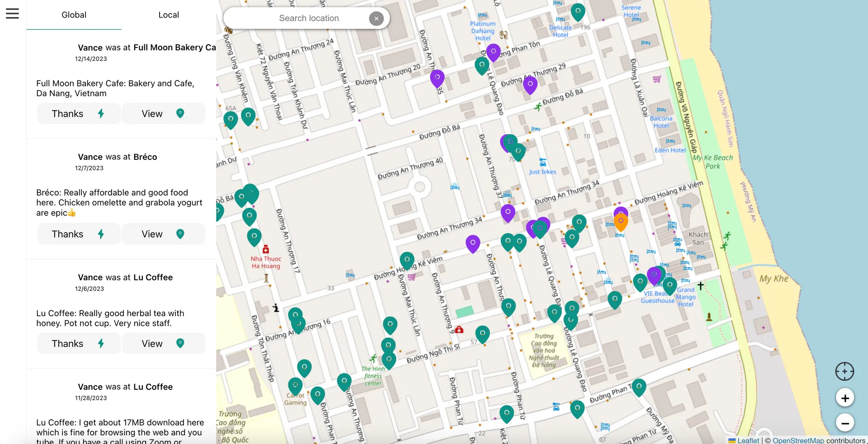
Task: Click the Grand Mango Hotel label
Action: click(x=686, y=297)
